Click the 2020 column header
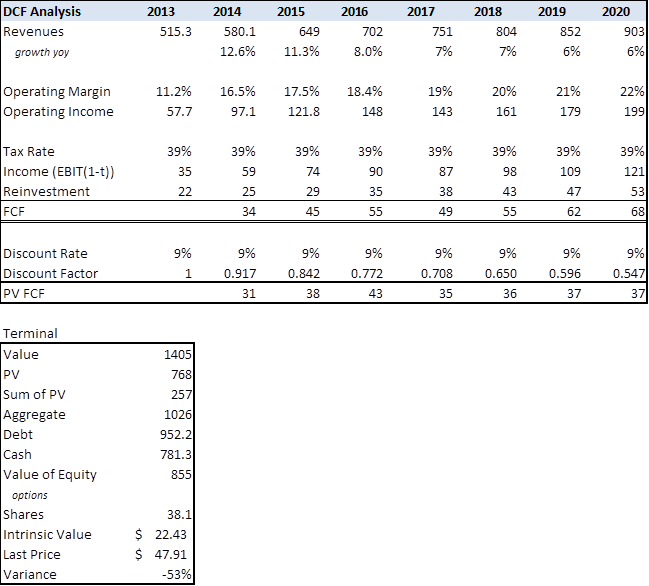 [x=616, y=12]
